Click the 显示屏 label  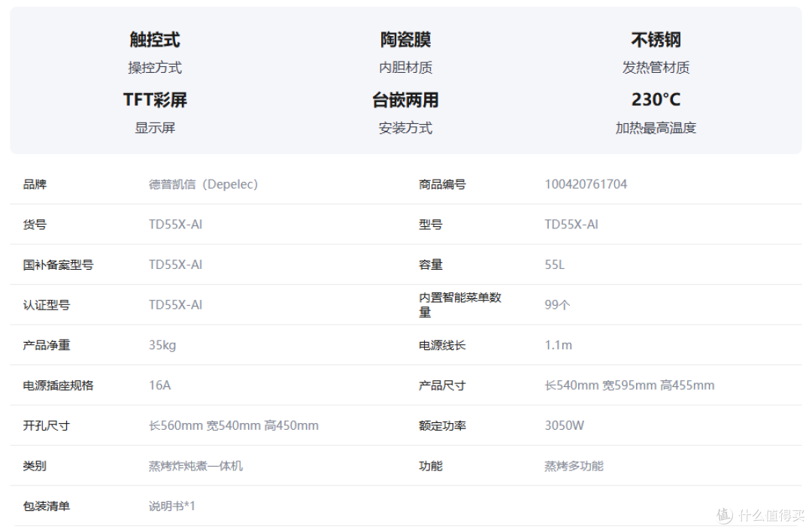click(155, 128)
